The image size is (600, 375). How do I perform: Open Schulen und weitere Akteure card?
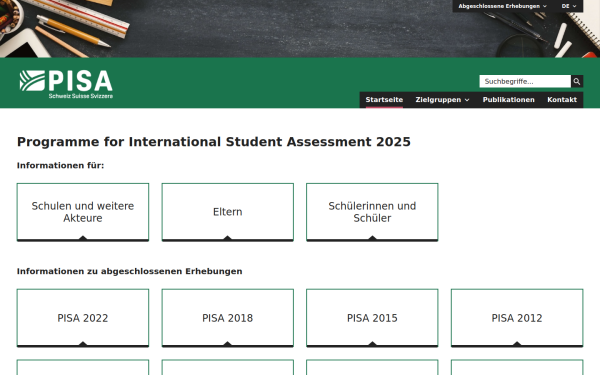83,212
